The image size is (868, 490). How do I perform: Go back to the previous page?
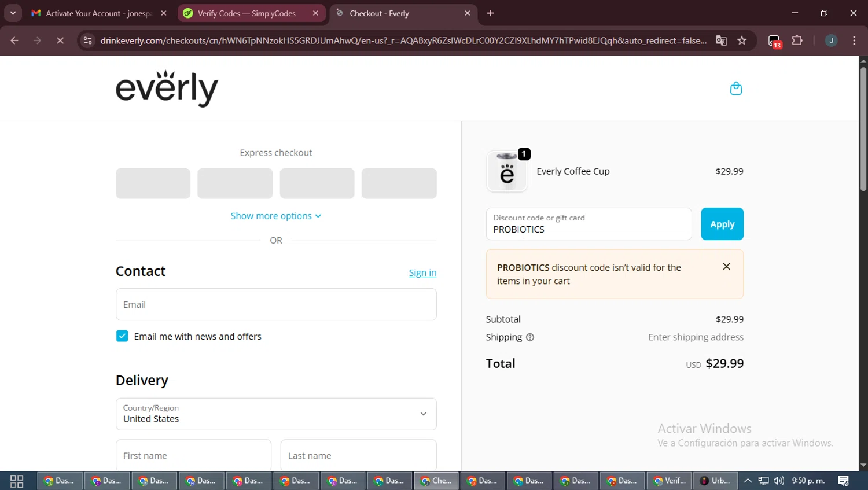14,40
